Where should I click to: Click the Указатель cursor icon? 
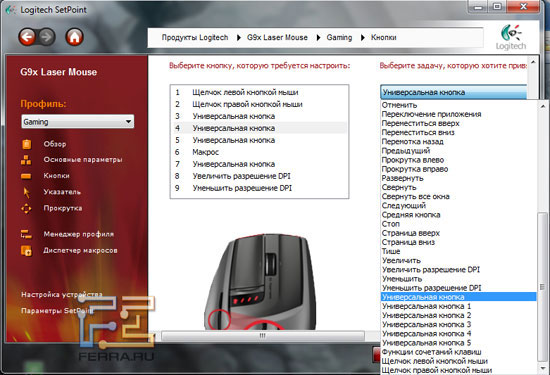pyautogui.click(x=26, y=192)
